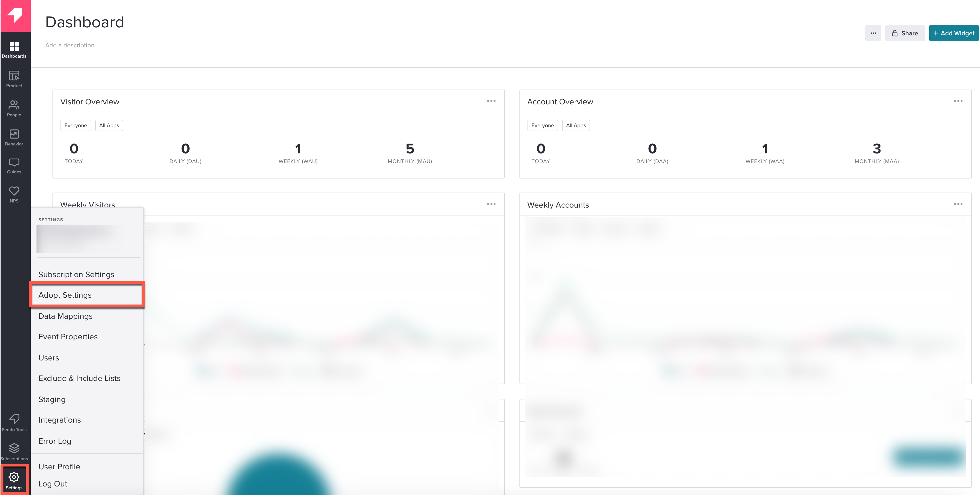The height and width of the screenshot is (495, 980).
Task: Click Everyone segment in Visitor Overview
Action: [x=76, y=125]
